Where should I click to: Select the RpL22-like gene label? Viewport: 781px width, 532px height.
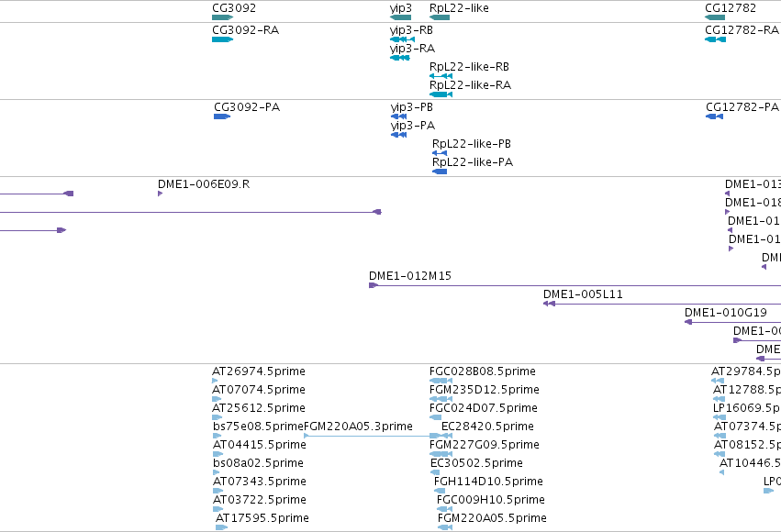click(459, 8)
